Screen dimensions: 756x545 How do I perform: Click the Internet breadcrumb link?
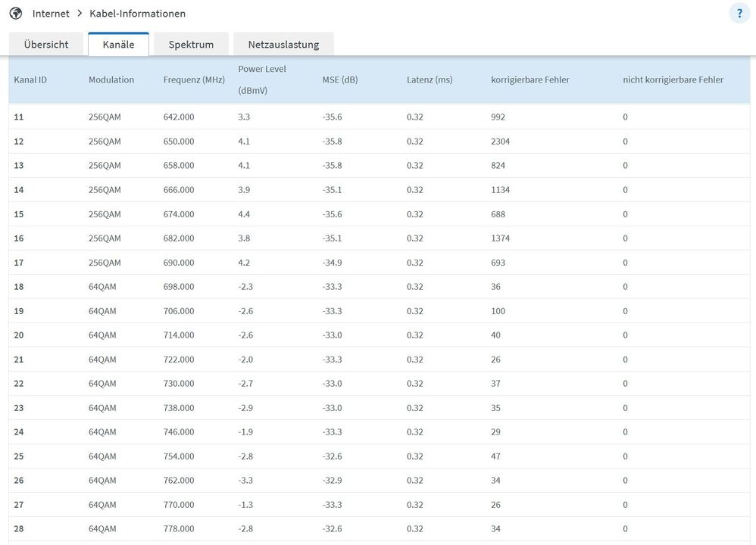tap(51, 14)
